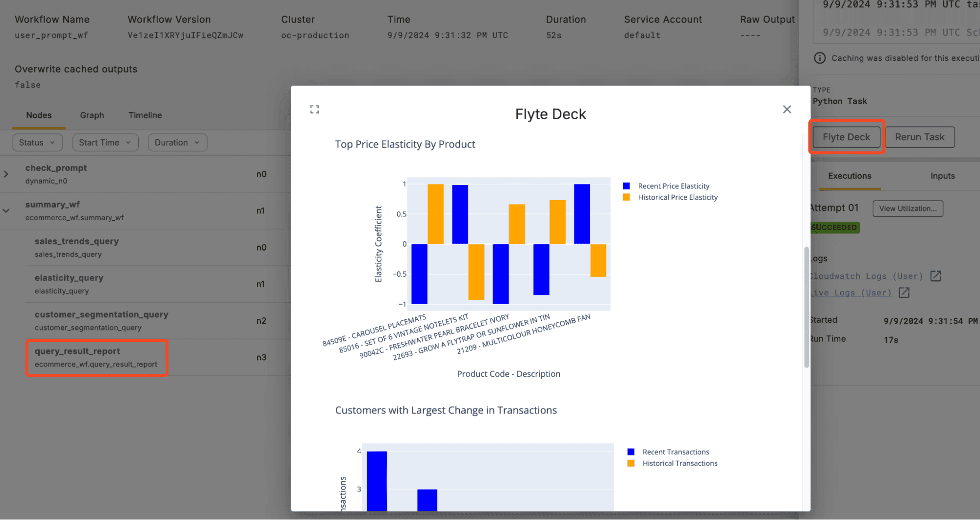Open Live Logs external link icon

[x=904, y=292]
